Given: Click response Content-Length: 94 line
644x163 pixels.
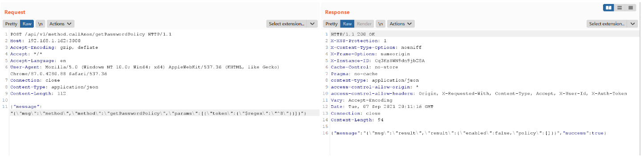Looking at the screenshot, I should (357, 120).
